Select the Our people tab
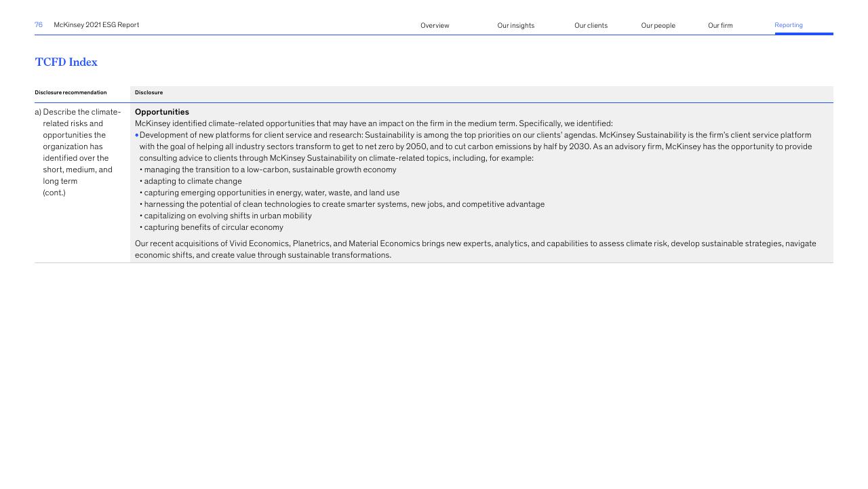Screen dimensions: 868x489 click(658, 26)
